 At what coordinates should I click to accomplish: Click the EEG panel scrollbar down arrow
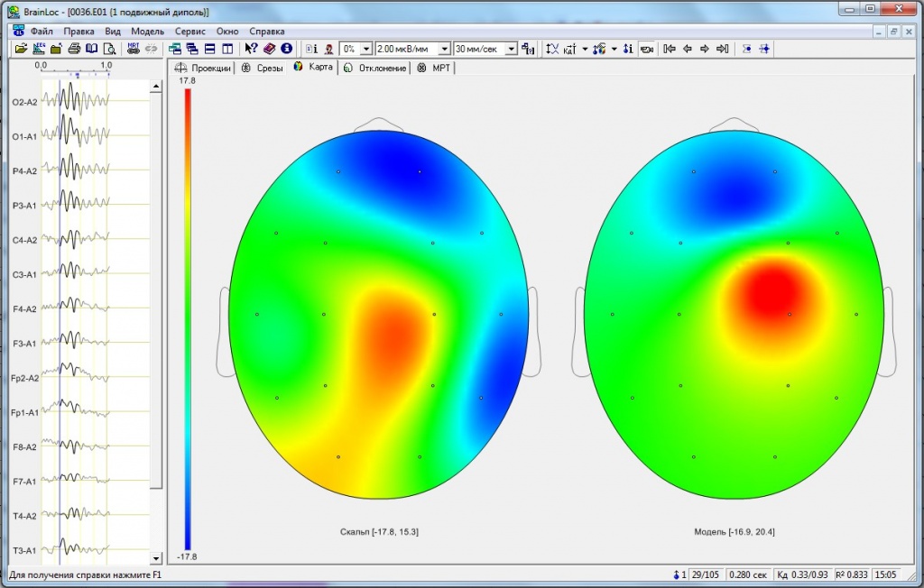coord(155,558)
